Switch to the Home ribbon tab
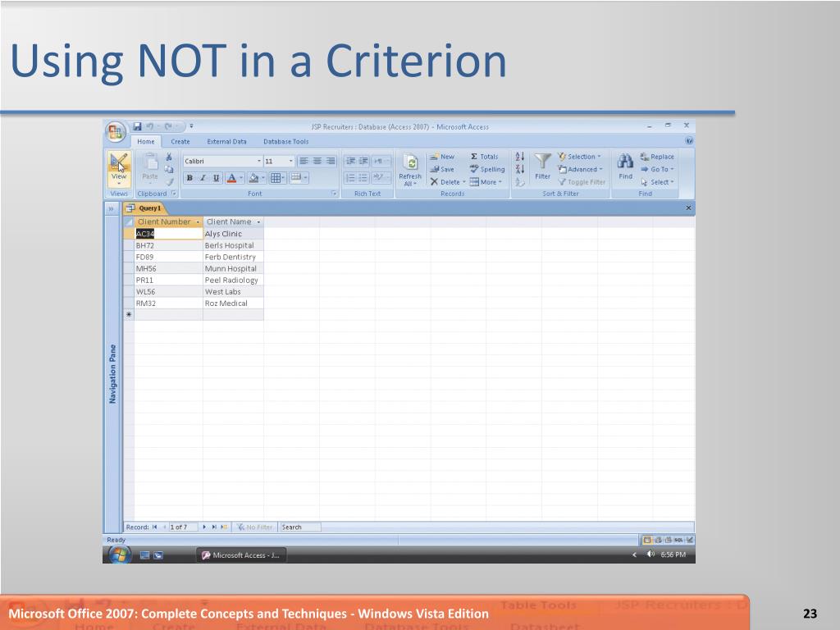 pos(146,142)
